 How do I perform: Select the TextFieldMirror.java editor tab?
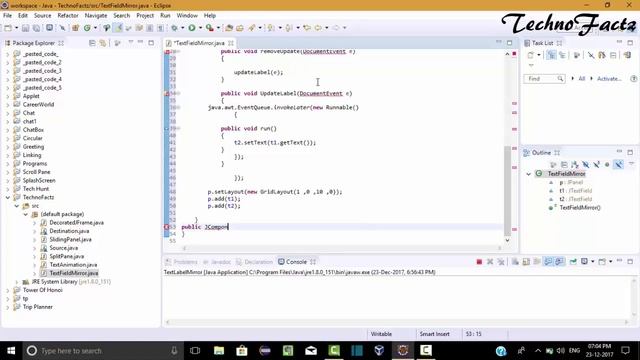coord(200,43)
